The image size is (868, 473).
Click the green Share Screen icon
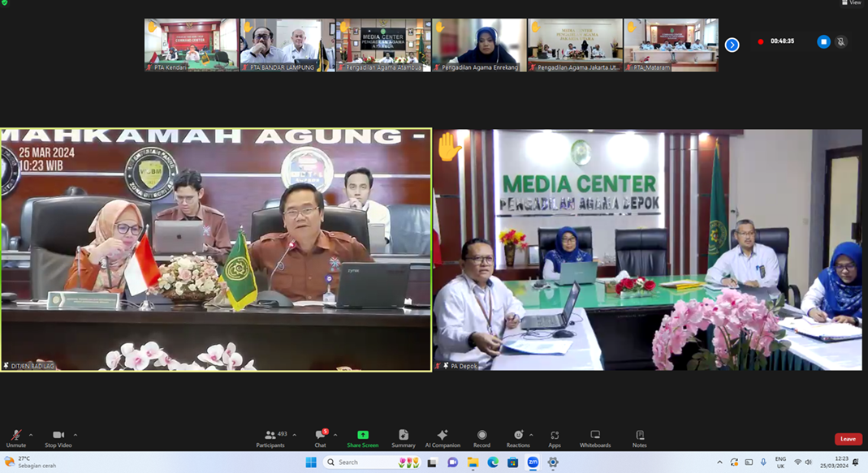pos(363,435)
